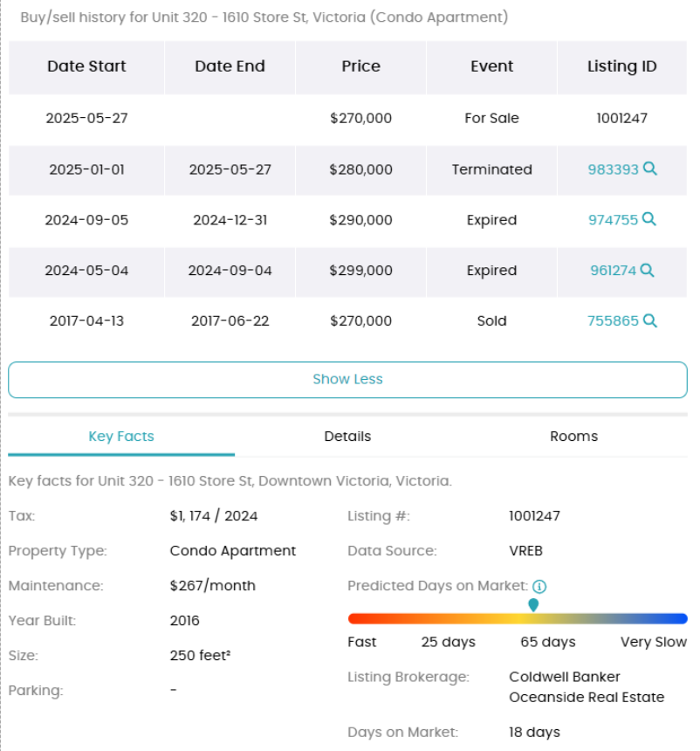Click the For Sale listing ID 1001247

(622, 118)
